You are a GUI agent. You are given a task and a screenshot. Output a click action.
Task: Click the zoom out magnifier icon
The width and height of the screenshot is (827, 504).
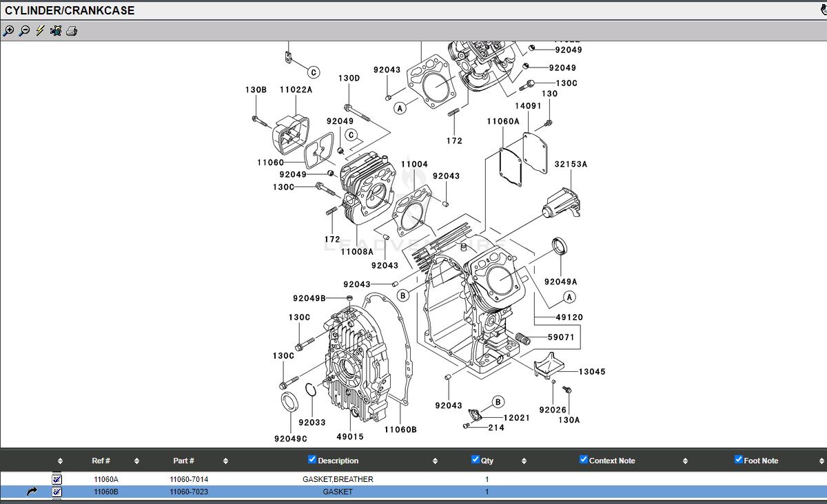pyautogui.click(x=24, y=31)
